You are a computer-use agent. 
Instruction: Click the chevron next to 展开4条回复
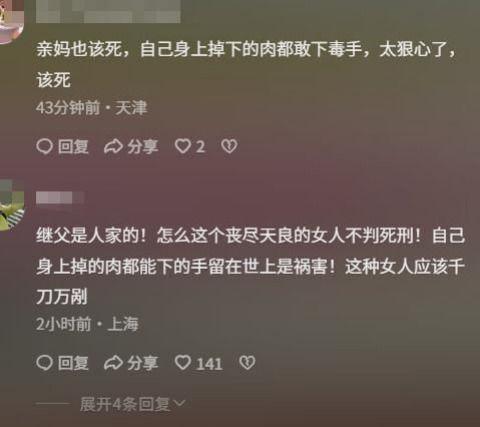[x=179, y=403]
